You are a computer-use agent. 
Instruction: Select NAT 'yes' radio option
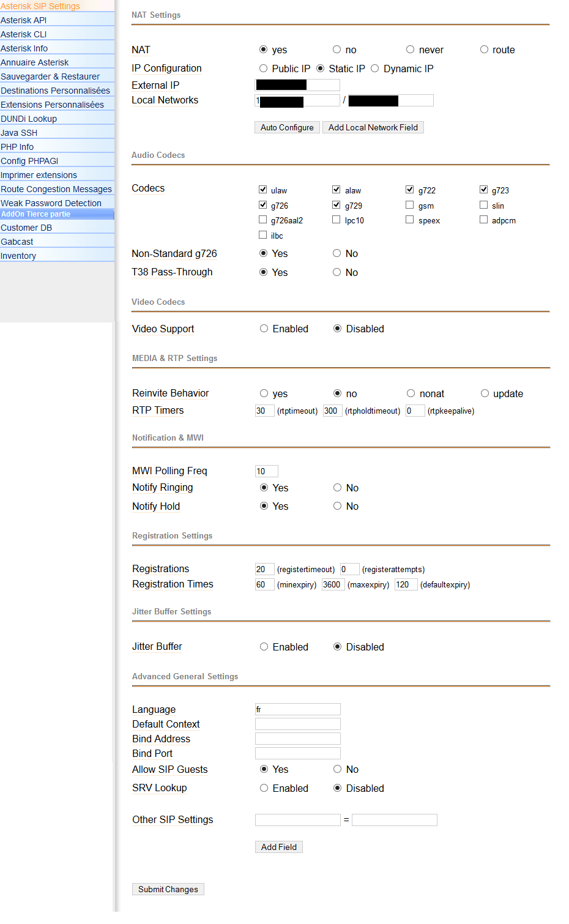[263, 50]
